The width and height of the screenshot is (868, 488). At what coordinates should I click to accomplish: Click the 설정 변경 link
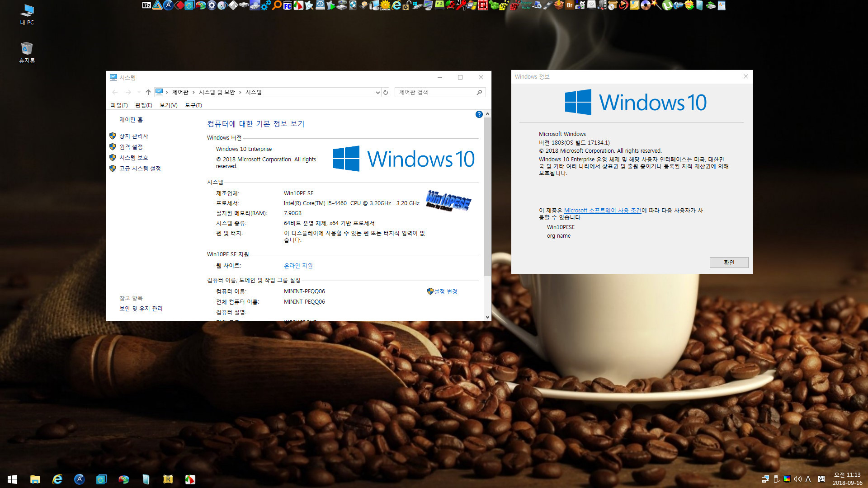(446, 291)
